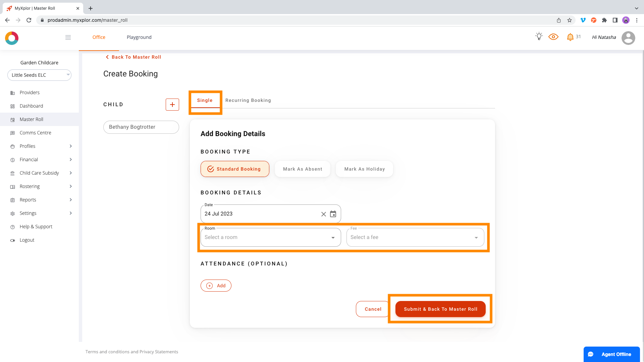Choose Mark As Holiday option
The width and height of the screenshot is (644, 362).
[x=364, y=169]
